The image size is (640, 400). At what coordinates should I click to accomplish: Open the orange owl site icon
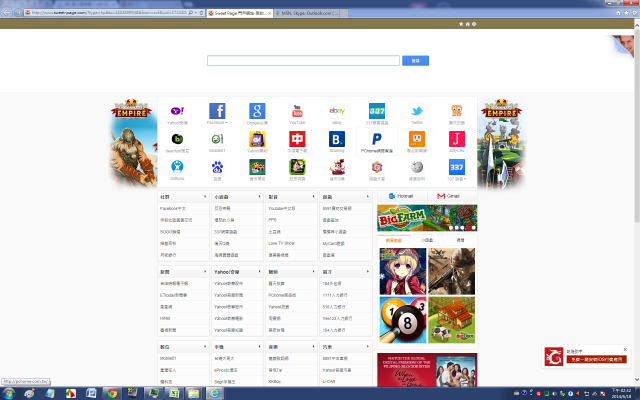click(x=457, y=111)
